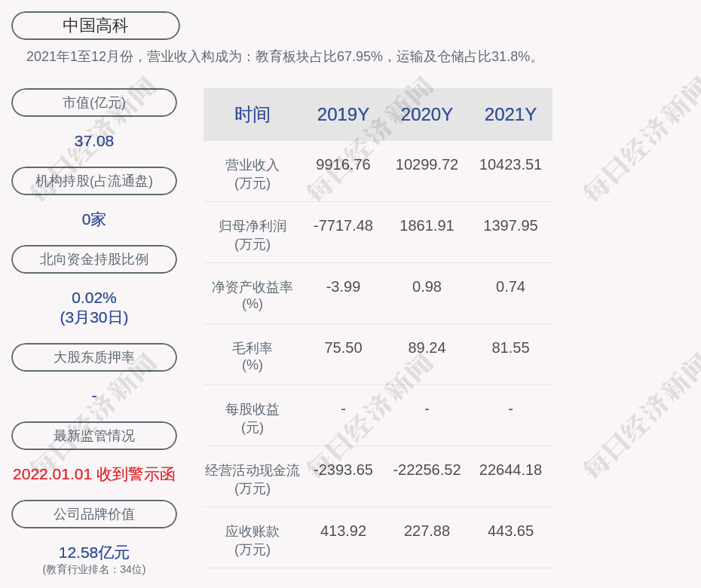Select cash flow value -2393.65

click(343, 470)
